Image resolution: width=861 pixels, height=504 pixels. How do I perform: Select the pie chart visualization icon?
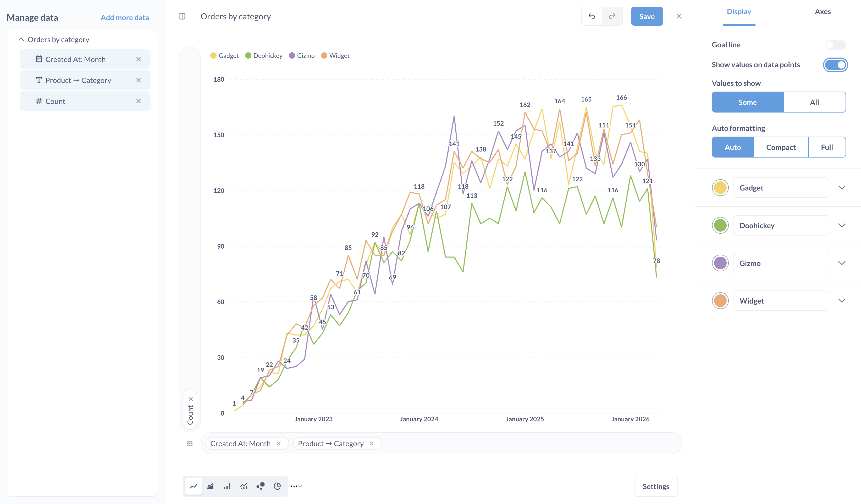click(x=277, y=486)
